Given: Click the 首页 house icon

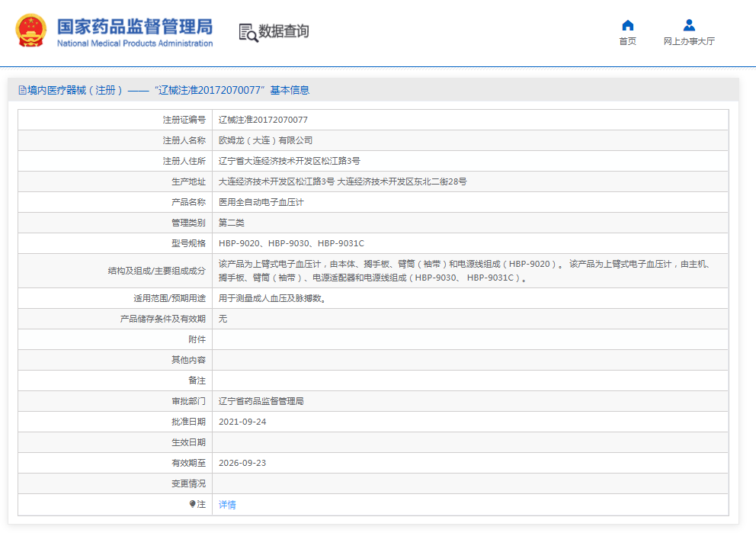Looking at the screenshot, I should 627,25.
